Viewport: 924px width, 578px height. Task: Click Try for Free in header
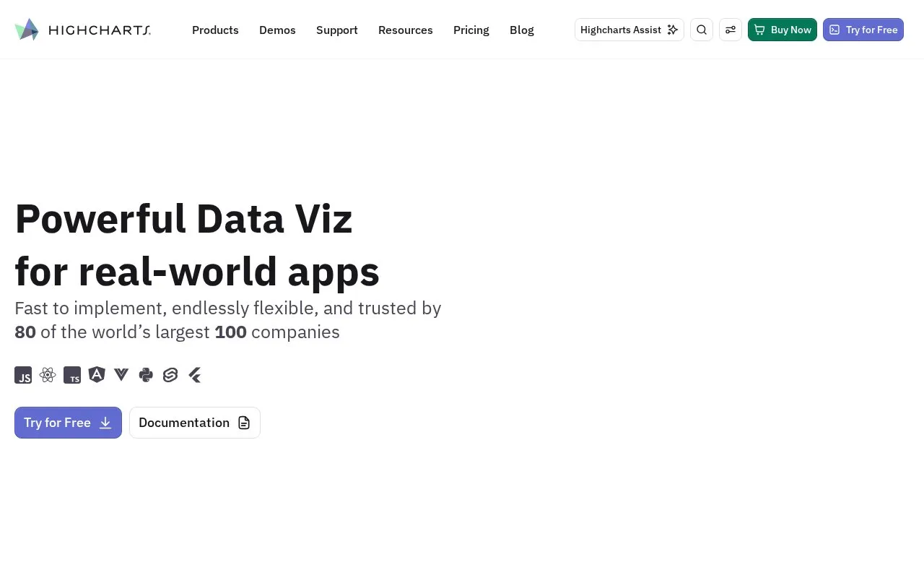coord(863,30)
